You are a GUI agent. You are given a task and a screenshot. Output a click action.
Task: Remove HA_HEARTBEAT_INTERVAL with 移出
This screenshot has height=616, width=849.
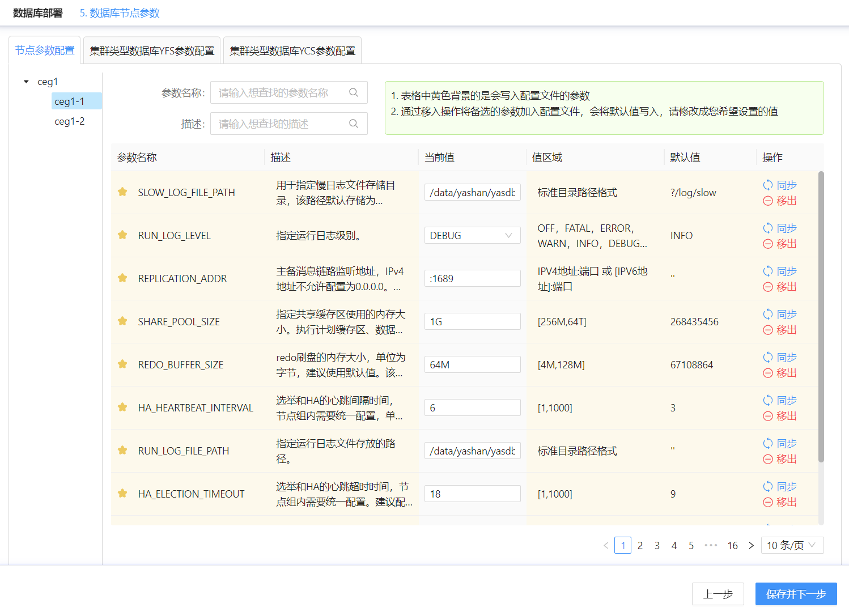[780, 416]
